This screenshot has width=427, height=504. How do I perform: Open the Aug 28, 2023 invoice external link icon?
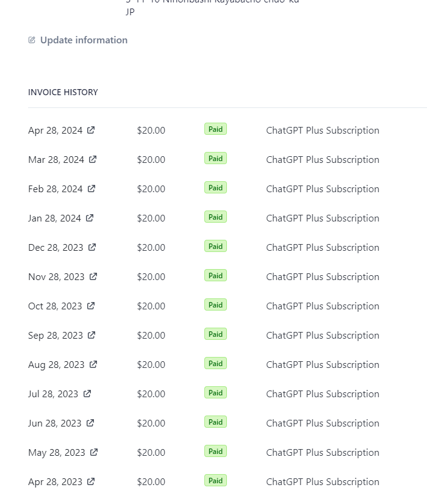[93, 364]
